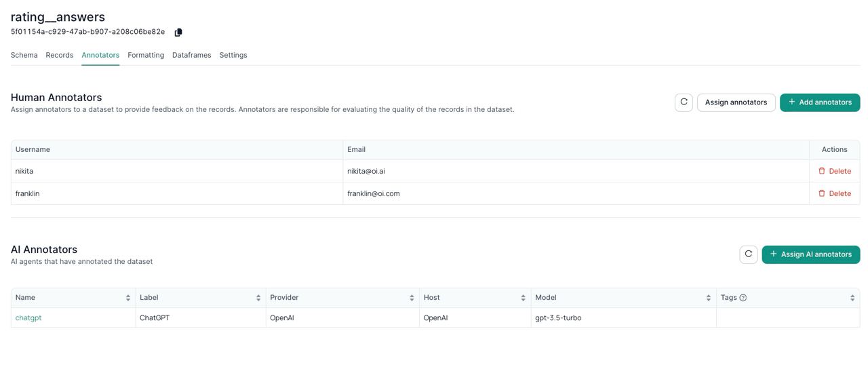Refresh the AI Annotators list
The width and height of the screenshot is (868, 388).
coord(748,254)
